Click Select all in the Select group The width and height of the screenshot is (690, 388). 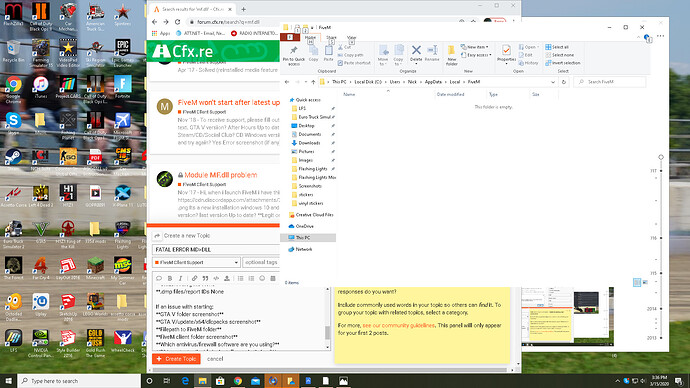tap(557, 47)
